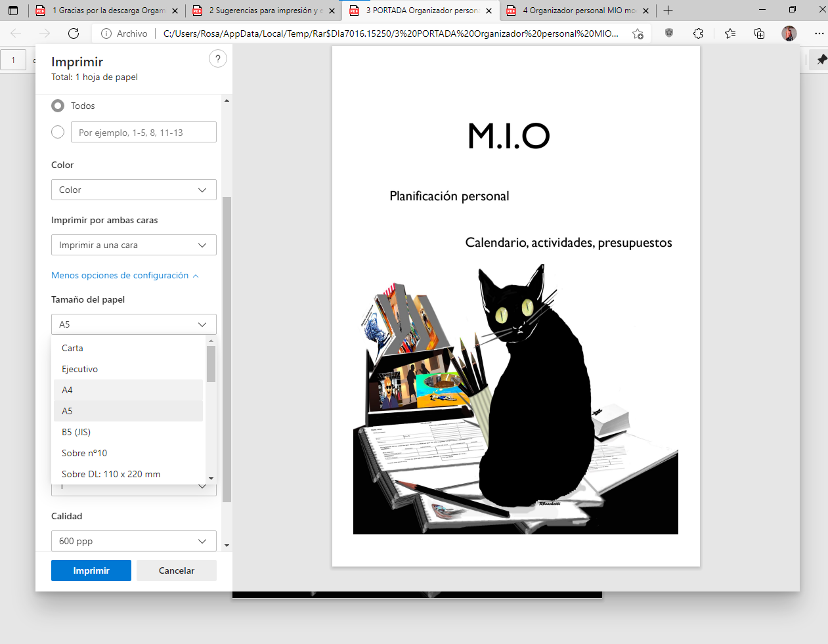Image resolution: width=828 pixels, height=644 pixels.
Task: Open the browser Settings and more menu
Action: (819, 33)
